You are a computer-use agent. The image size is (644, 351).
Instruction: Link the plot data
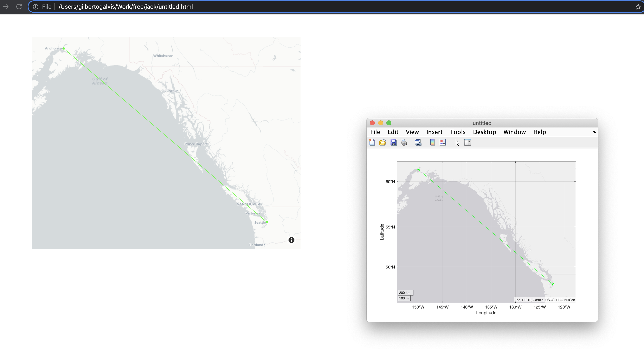tap(418, 142)
